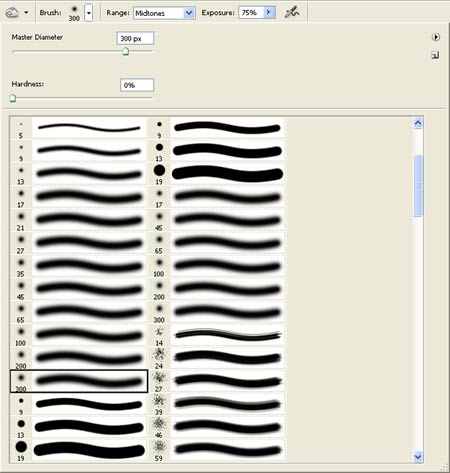The height and width of the screenshot is (473, 450).
Task: Open the Range dropdown set to Midtones
Action: tap(164, 13)
